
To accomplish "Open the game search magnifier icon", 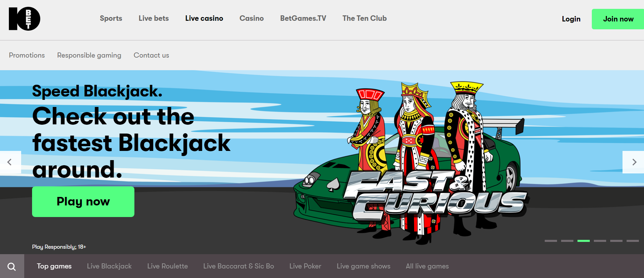I will pos(12,266).
